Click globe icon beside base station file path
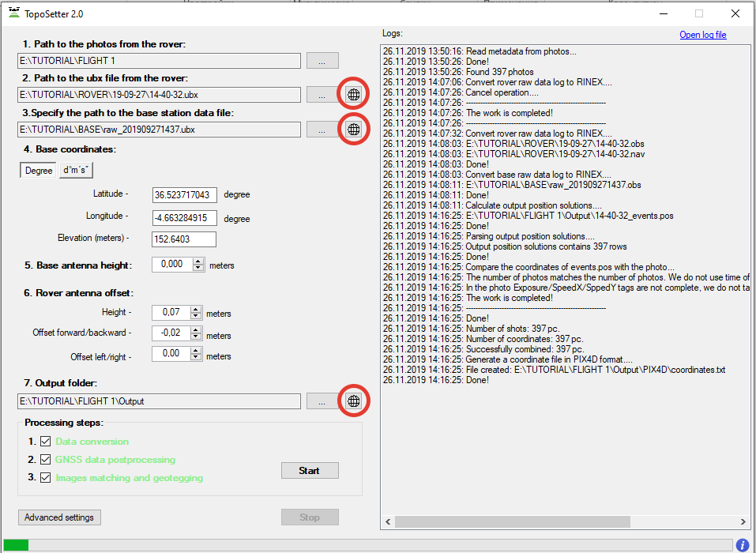 point(354,129)
